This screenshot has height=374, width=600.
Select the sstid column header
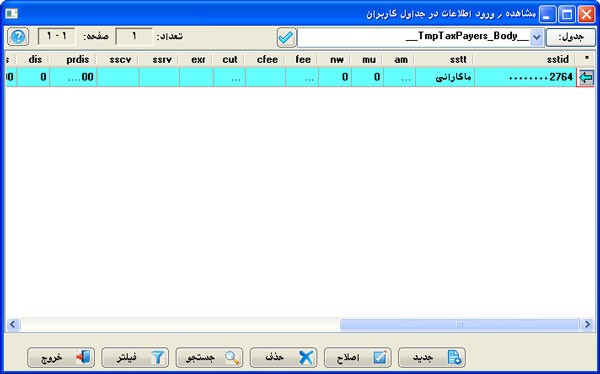525,59
